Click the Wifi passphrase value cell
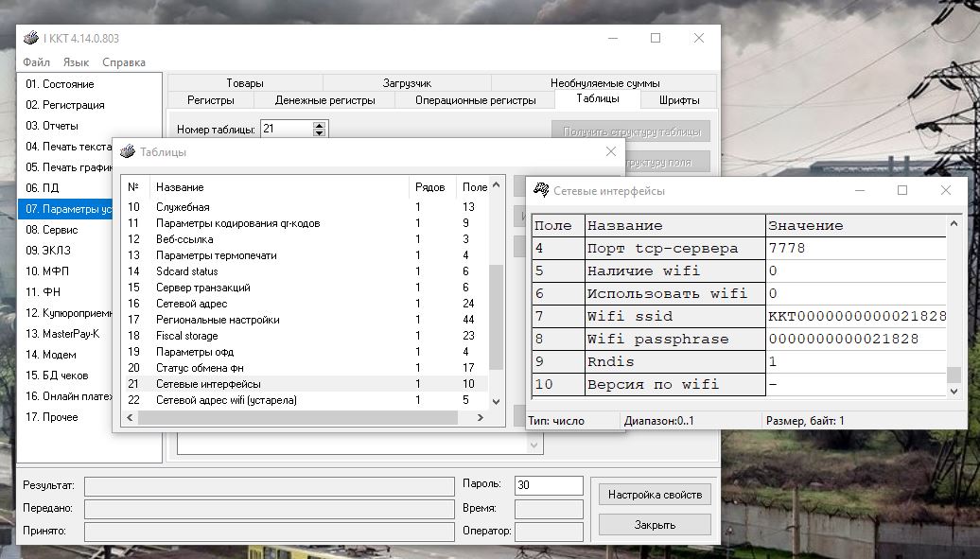This screenshot has height=559, width=980. pyautogui.click(x=856, y=339)
